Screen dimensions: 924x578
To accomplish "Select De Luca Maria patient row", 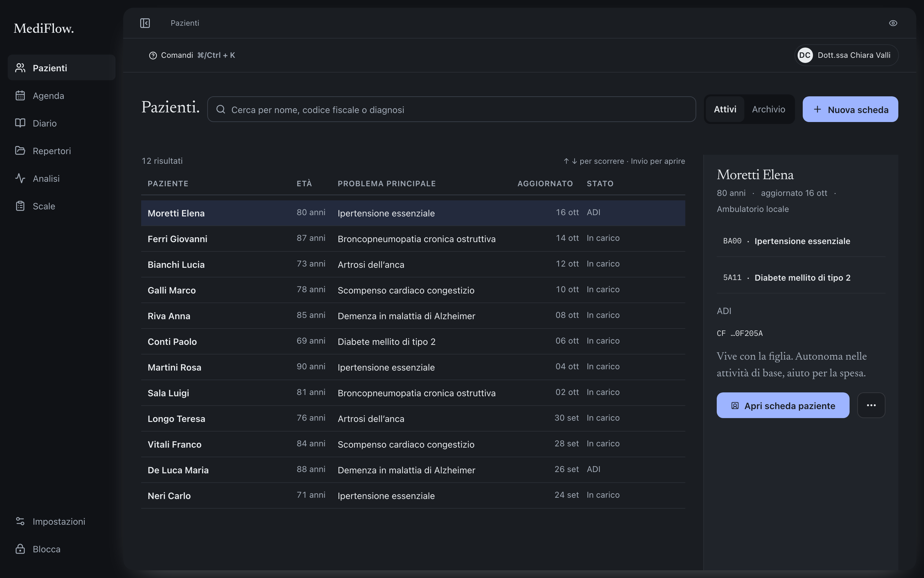I will pyautogui.click(x=413, y=470).
